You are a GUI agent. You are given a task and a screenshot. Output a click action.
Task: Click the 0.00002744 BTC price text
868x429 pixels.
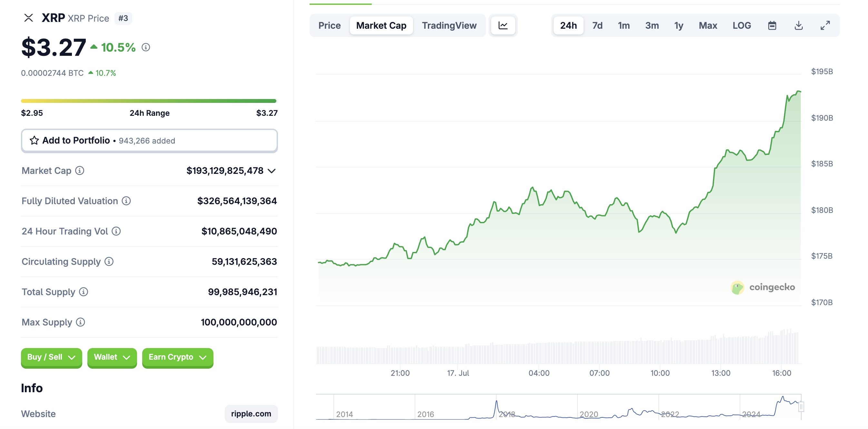tap(52, 73)
